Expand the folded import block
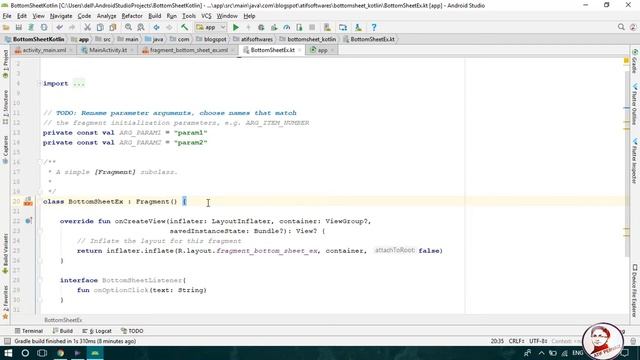Viewport: 640px width, 360px height. click(x=40, y=83)
